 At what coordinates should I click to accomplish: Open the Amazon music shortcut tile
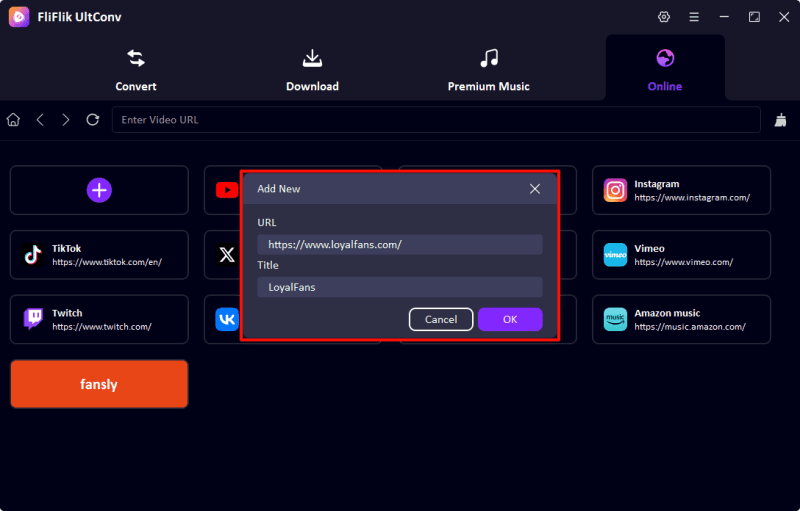[x=681, y=319]
